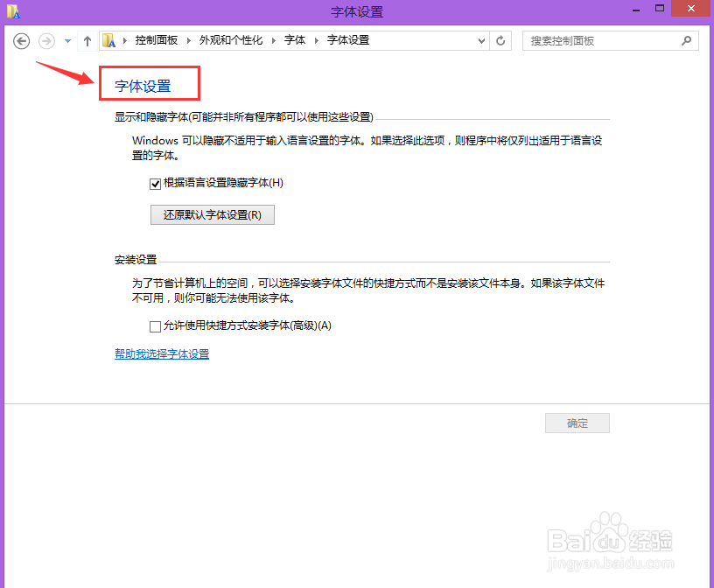Click the 还原默认字体设置 button
Screen dimensions: 714x588
click(212, 214)
